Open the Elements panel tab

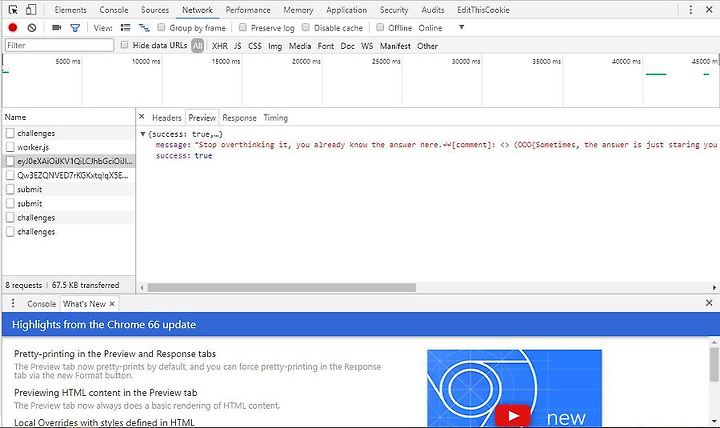[70, 10]
